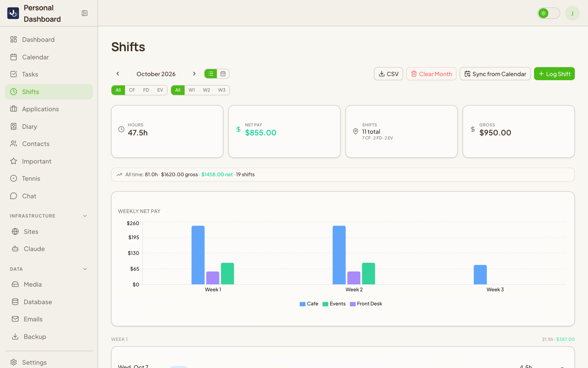
Task: Toggle the light/dark theme switch
Action: pos(548,13)
